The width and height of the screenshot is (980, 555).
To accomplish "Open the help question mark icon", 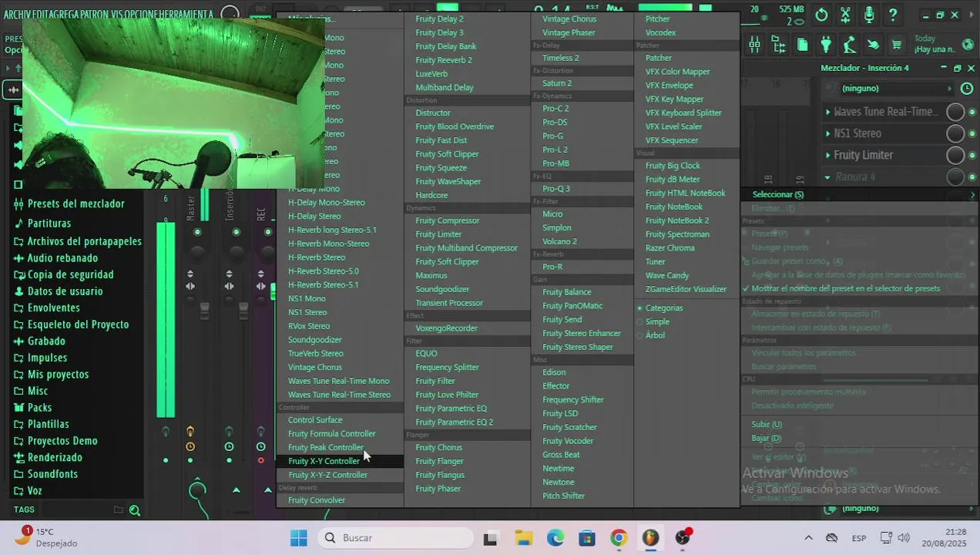I will (893, 15).
